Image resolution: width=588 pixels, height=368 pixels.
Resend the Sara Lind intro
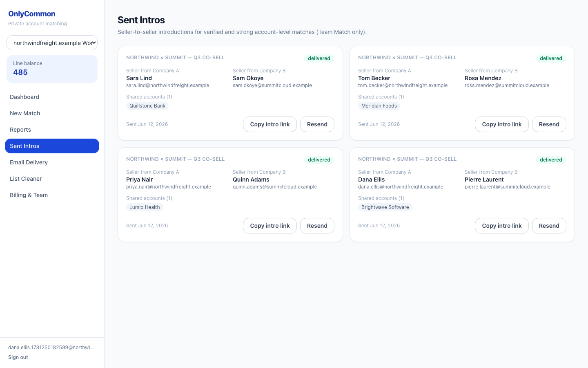pos(317,124)
